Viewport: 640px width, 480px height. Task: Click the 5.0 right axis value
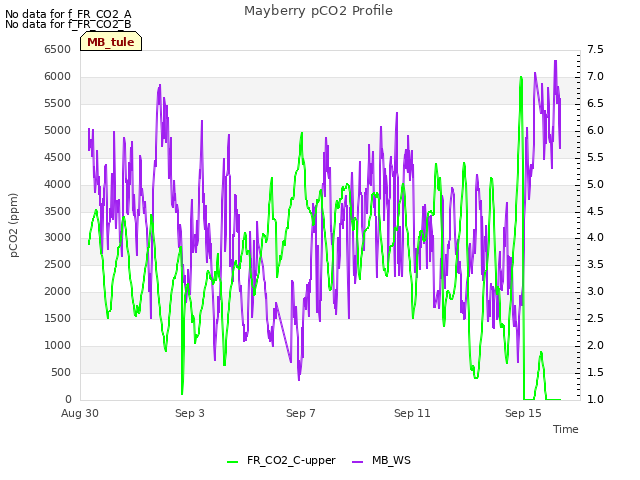click(x=595, y=184)
